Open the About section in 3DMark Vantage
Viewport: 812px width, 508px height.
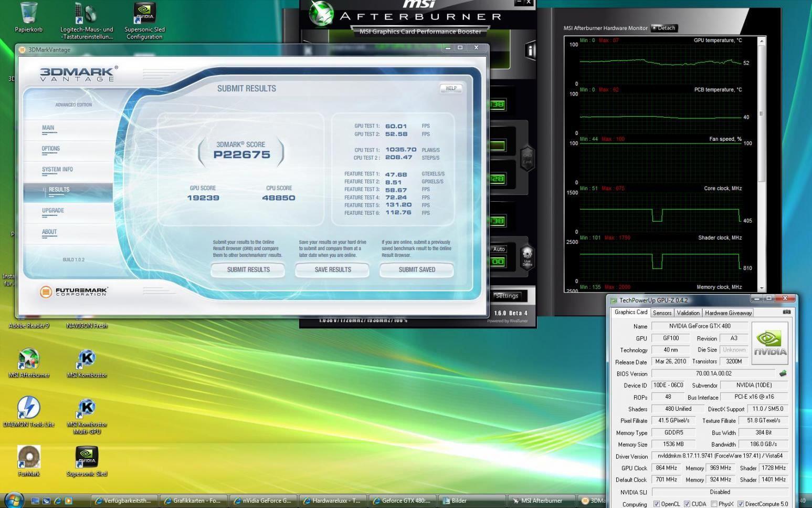[x=49, y=232]
